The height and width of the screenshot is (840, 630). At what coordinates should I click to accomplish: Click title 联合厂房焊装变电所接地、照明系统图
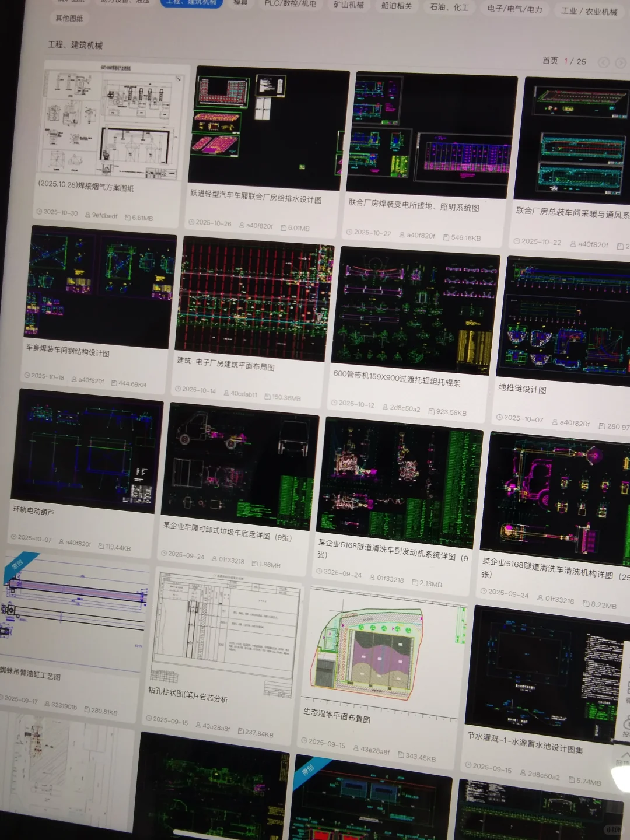tap(414, 206)
